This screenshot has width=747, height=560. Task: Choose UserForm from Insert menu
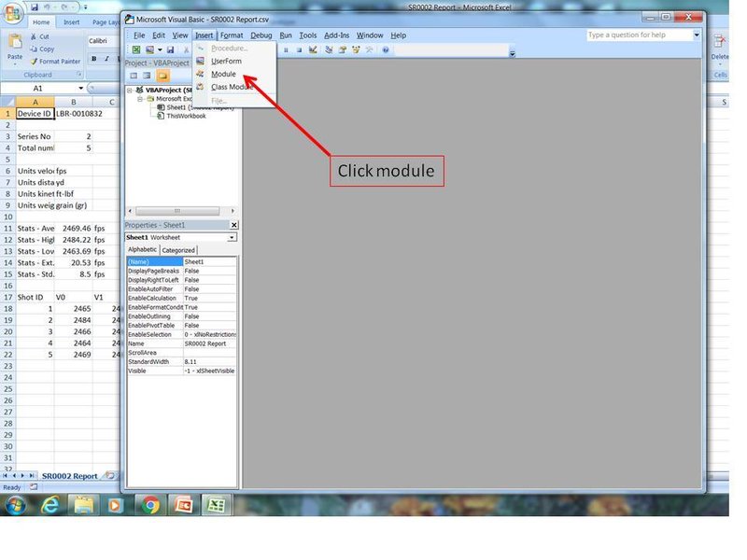pyautogui.click(x=226, y=61)
